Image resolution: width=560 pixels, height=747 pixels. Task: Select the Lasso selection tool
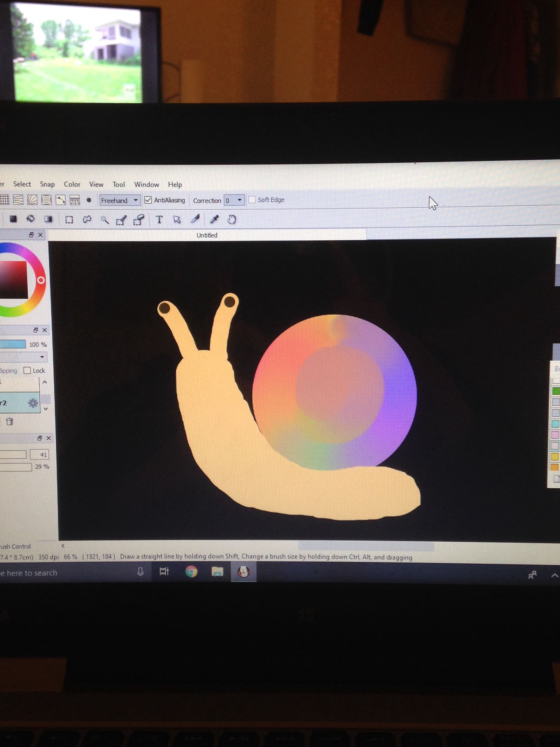pos(87,220)
